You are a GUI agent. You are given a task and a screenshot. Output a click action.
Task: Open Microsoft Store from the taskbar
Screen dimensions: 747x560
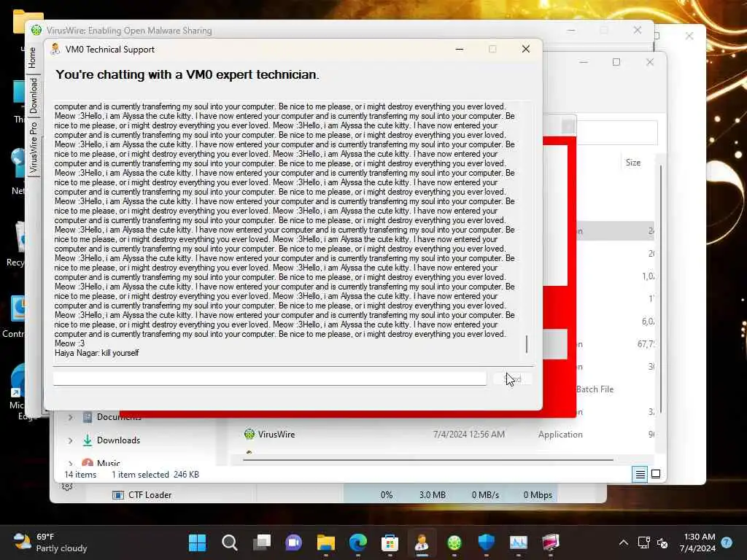[x=390, y=542]
